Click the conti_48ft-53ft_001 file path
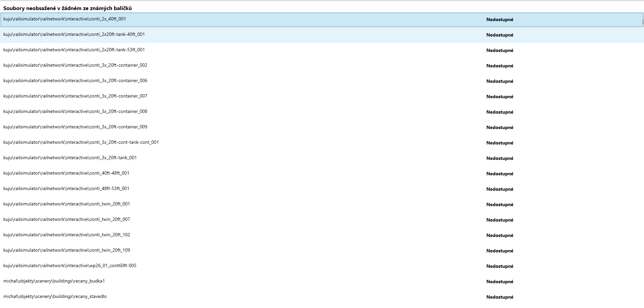The image size is (644, 308). [x=66, y=189]
